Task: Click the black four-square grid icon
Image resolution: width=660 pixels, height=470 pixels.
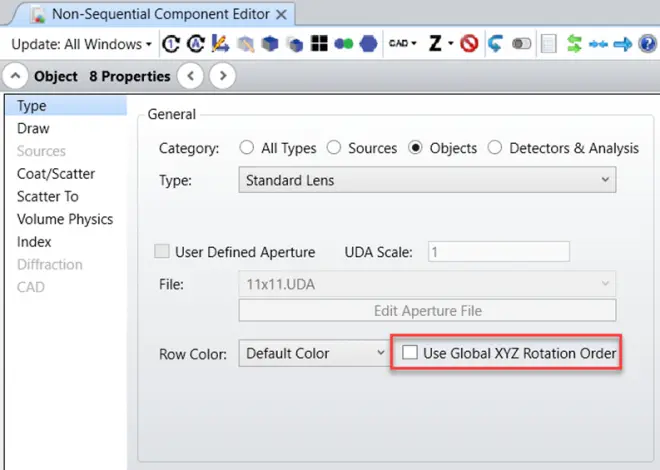Action: tap(318, 44)
